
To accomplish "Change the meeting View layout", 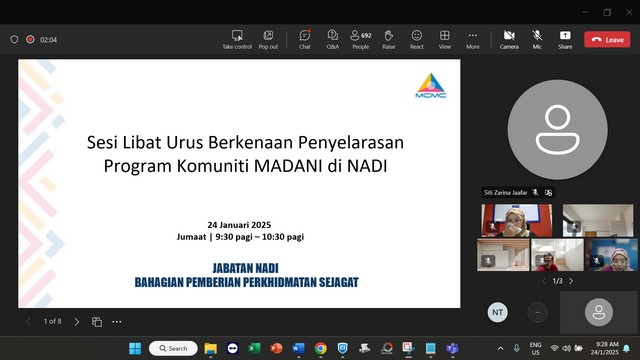I will tap(444, 40).
